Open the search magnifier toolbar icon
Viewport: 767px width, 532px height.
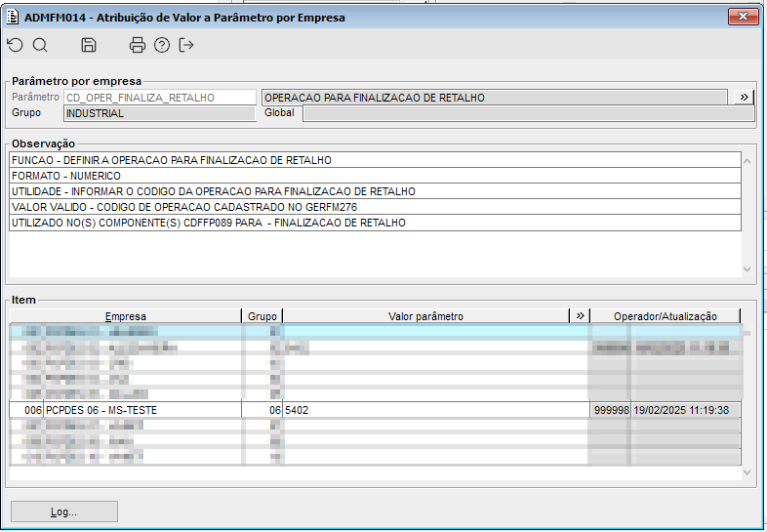pos(40,45)
